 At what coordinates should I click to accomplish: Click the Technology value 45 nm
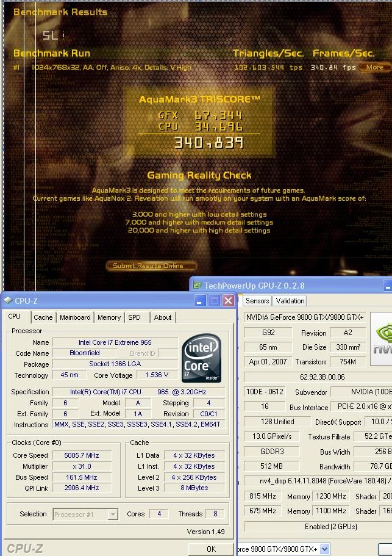point(69,375)
